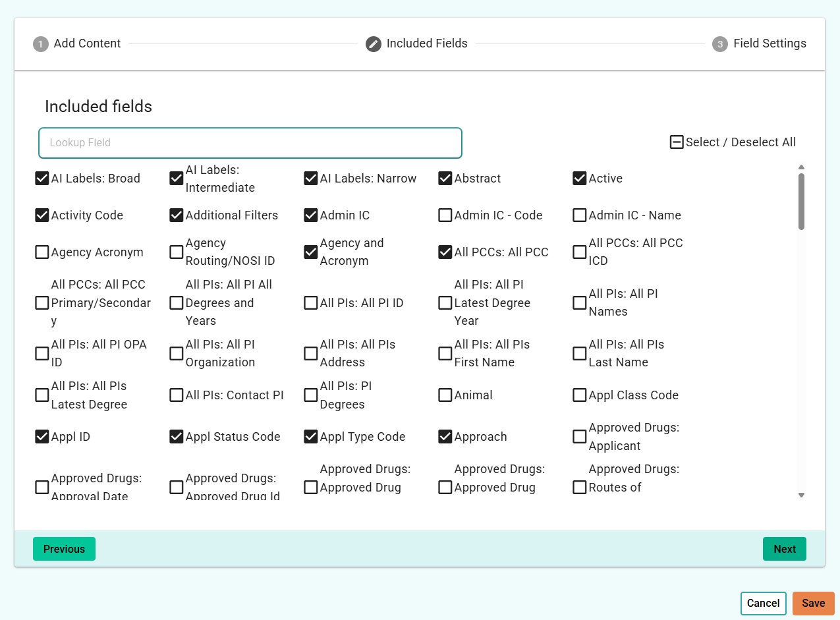Uncheck the Admin IC checkbox
The height and width of the screenshot is (620, 840).
coord(311,215)
